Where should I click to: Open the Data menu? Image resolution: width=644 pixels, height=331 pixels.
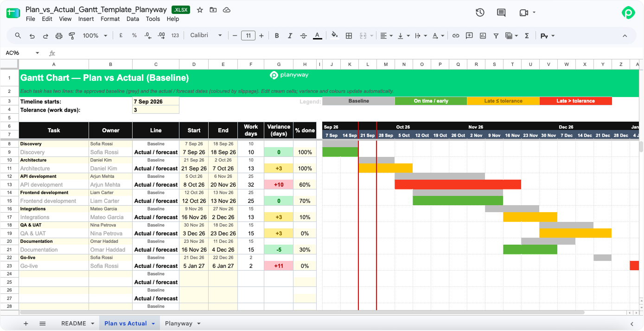133,19
